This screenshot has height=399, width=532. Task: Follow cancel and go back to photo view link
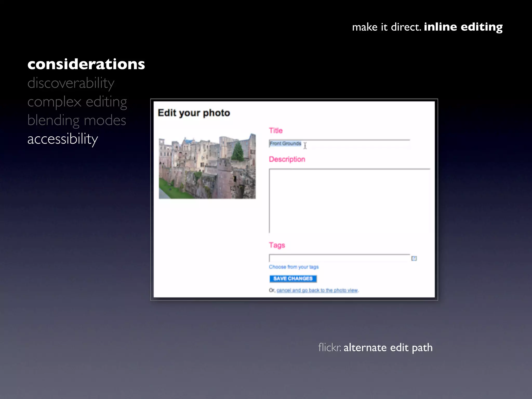317,290
